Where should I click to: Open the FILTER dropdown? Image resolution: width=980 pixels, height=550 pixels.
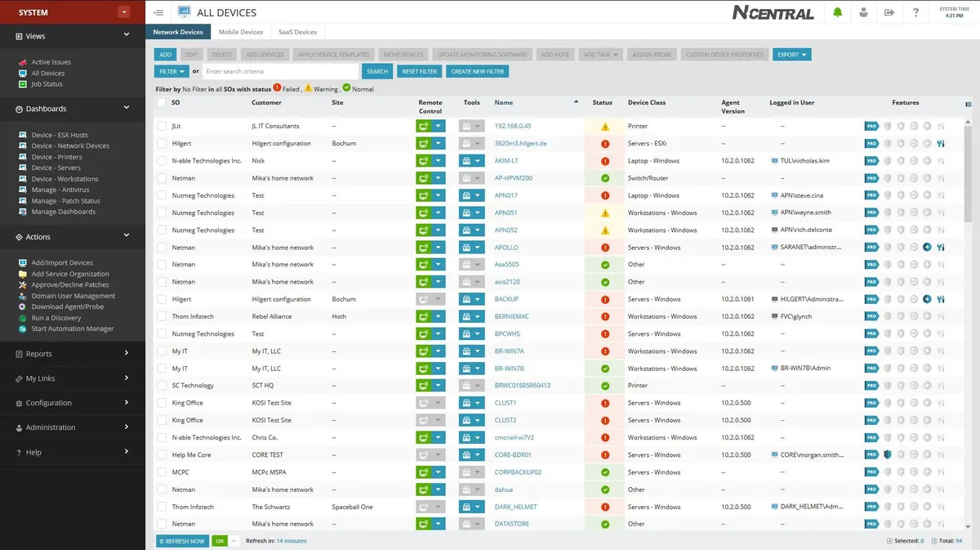pos(171,71)
